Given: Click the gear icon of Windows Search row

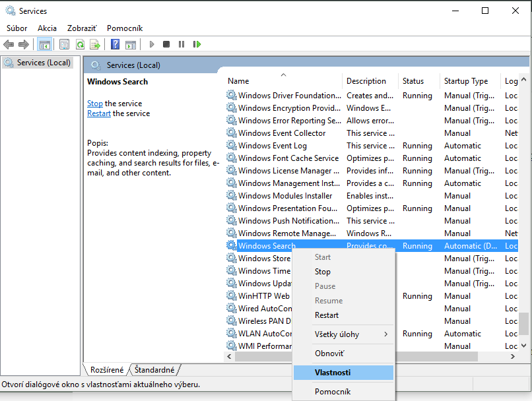Looking at the screenshot, I should tap(232, 245).
